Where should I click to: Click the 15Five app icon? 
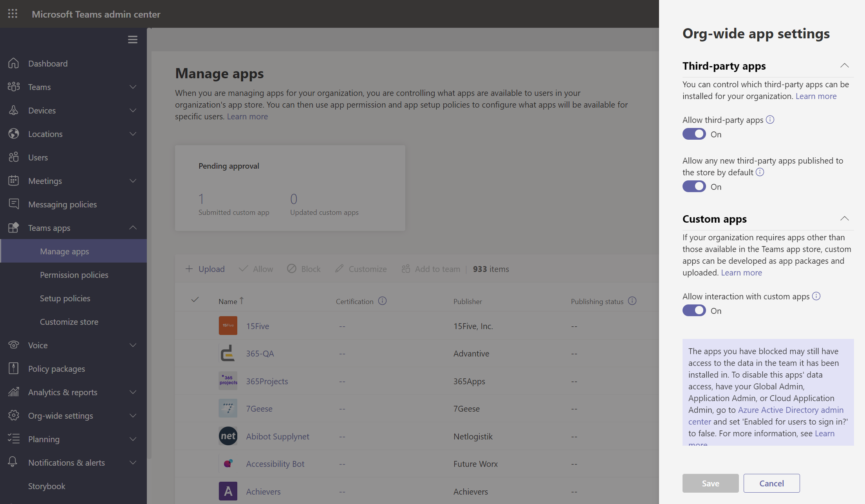tap(228, 326)
